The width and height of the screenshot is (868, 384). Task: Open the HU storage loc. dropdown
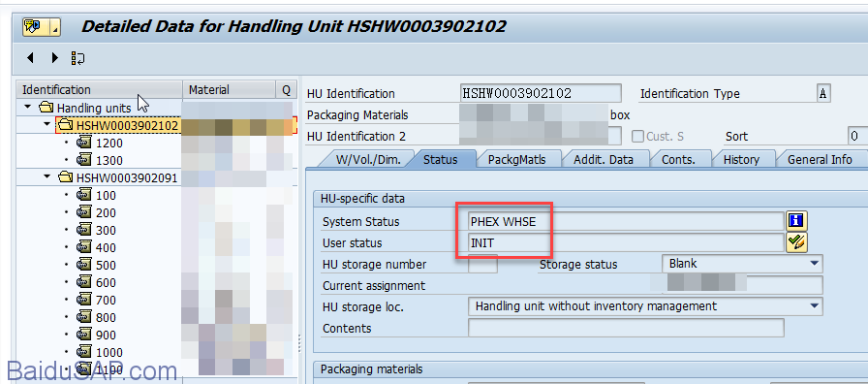coord(815,305)
